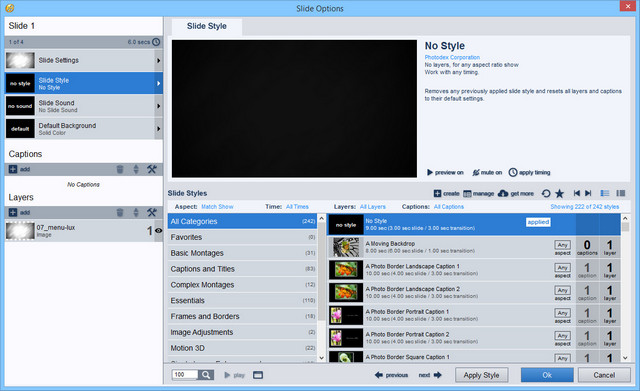Open Aspect Match Show filter dropdown
Image resolution: width=640 pixels, height=391 pixels.
point(217,207)
